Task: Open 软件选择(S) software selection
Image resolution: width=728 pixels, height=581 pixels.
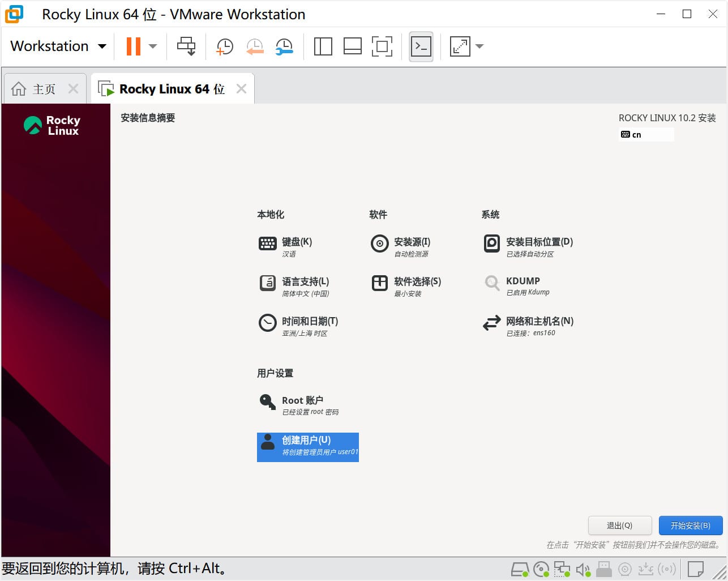Action: coord(406,286)
